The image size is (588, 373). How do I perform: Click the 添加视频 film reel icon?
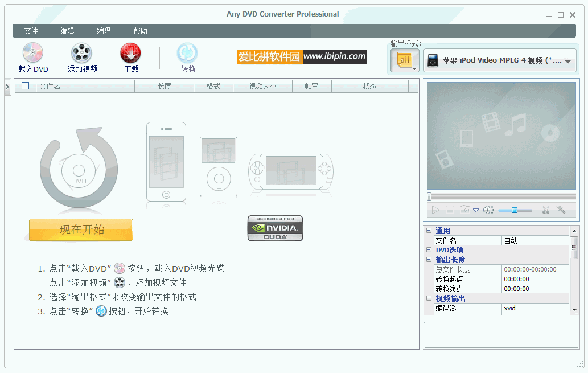[x=82, y=52]
